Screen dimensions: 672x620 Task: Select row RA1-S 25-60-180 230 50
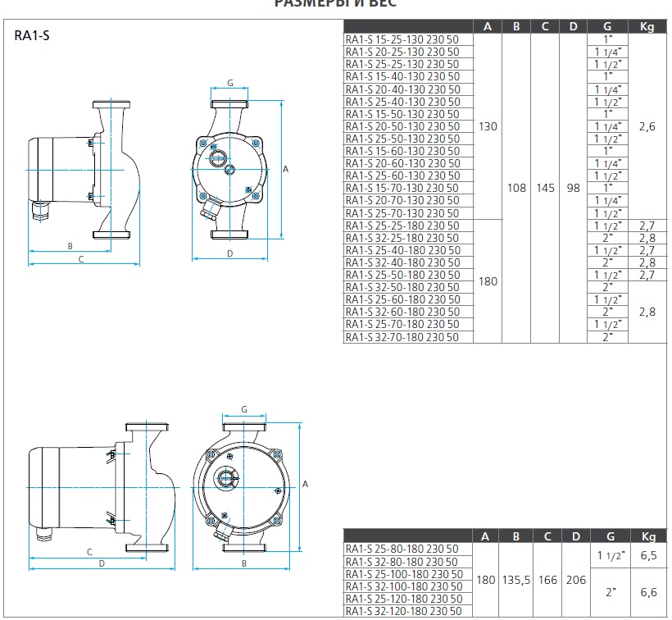coord(408,299)
